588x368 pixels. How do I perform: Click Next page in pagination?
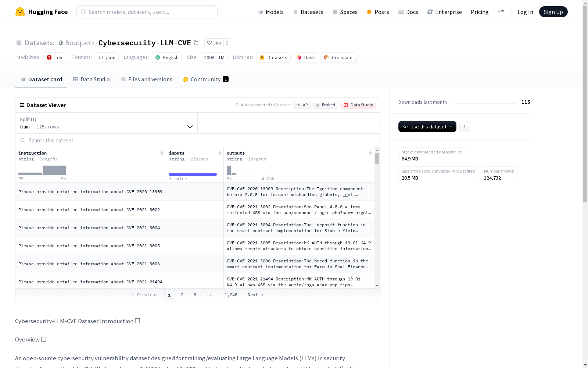pos(256,295)
